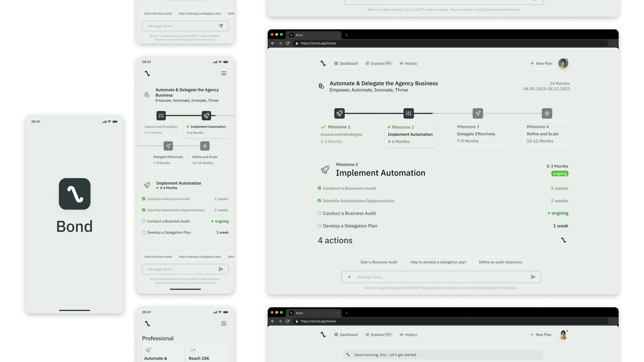Tap lightning milestone icon on phone plan timeline

205,146
